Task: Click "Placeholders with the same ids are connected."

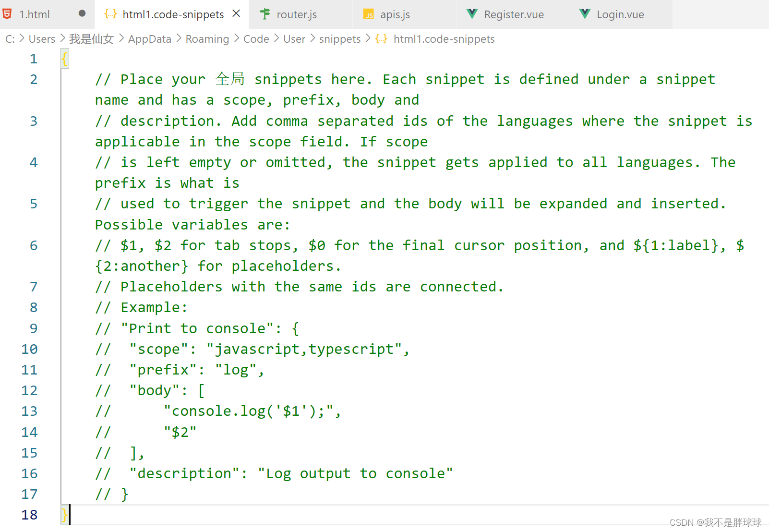Action: [312, 287]
